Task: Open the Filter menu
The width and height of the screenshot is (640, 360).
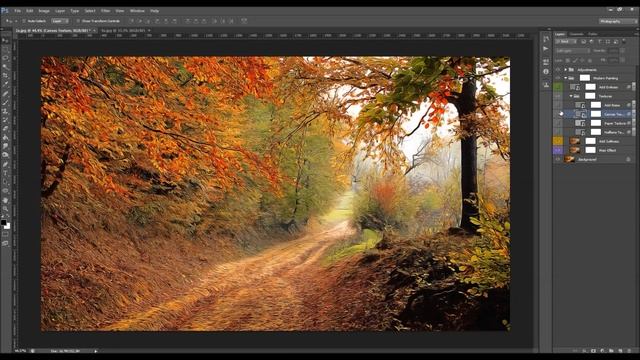Action: [x=105, y=11]
